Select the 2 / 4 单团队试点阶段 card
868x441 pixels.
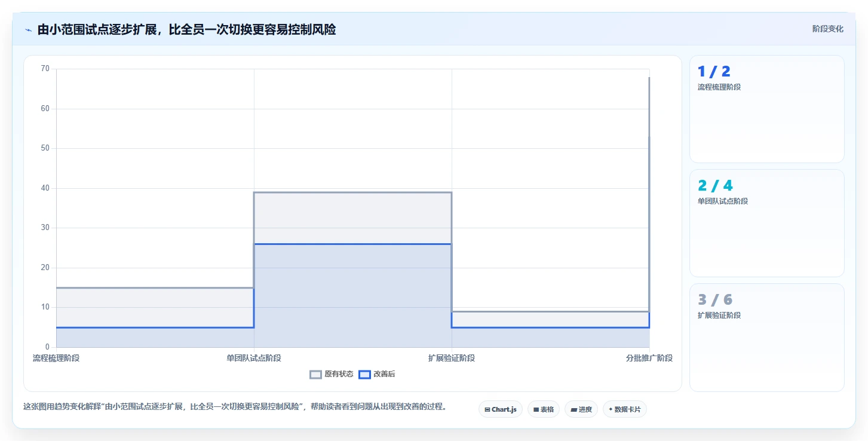767,223
